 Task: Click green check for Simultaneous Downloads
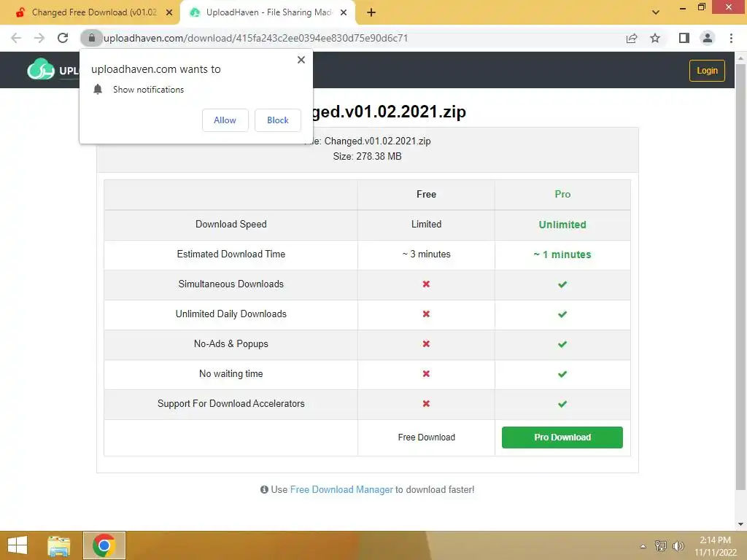point(562,284)
